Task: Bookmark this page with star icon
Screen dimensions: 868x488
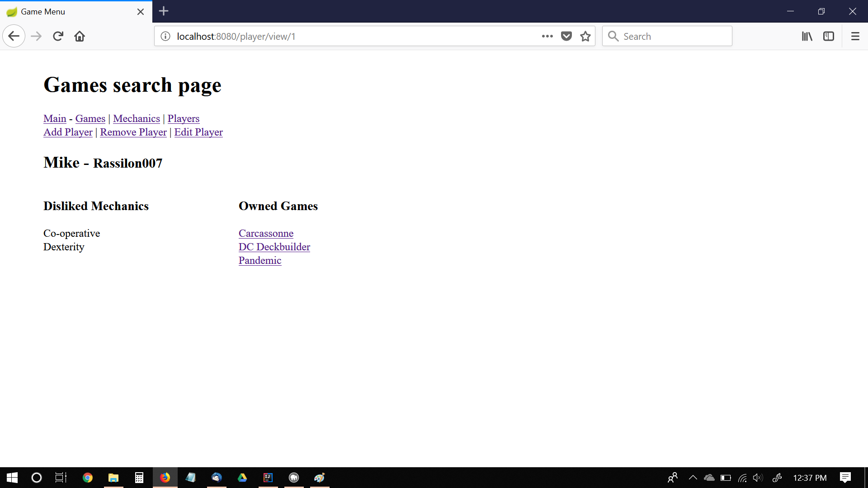Action: tap(585, 36)
